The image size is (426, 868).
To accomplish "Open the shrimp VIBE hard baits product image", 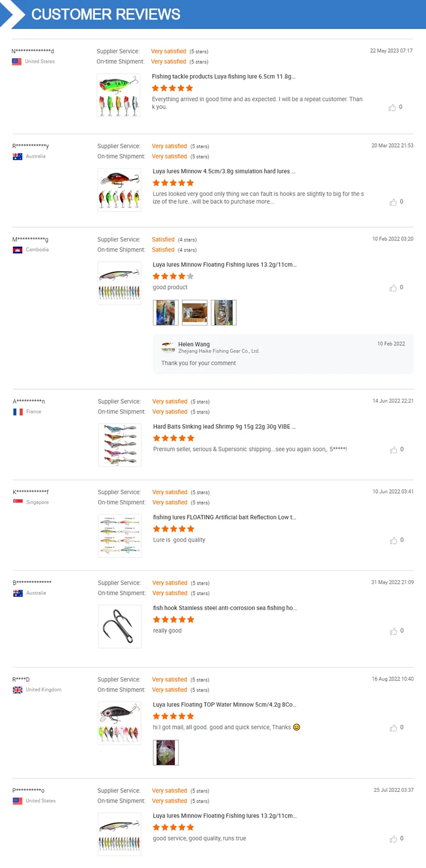I will (x=119, y=445).
